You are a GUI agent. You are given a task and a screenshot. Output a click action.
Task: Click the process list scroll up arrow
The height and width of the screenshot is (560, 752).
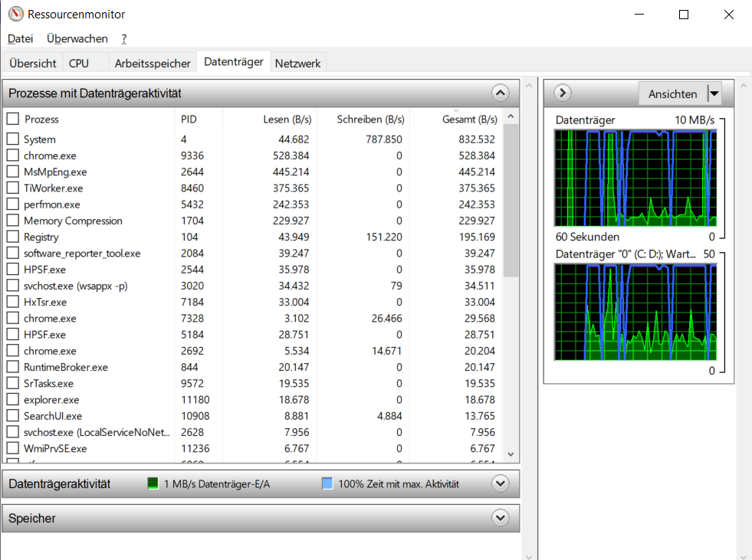pos(511,116)
